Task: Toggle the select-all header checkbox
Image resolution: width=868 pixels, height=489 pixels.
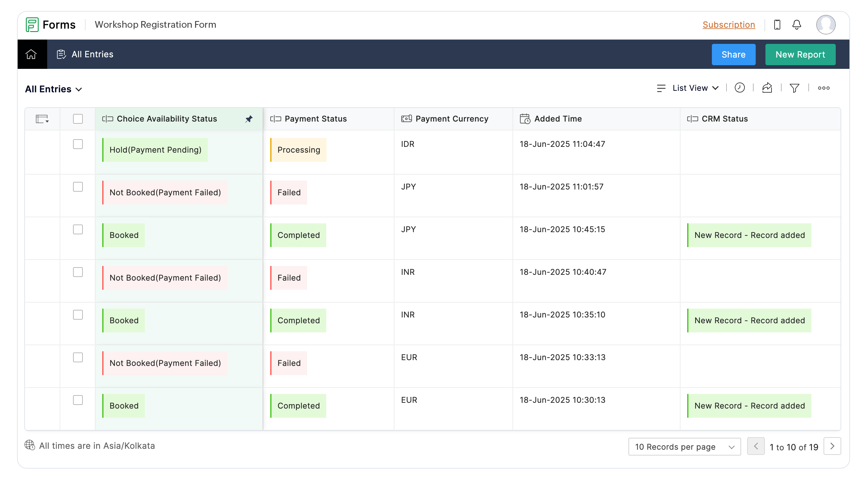Action: pos(78,119)
